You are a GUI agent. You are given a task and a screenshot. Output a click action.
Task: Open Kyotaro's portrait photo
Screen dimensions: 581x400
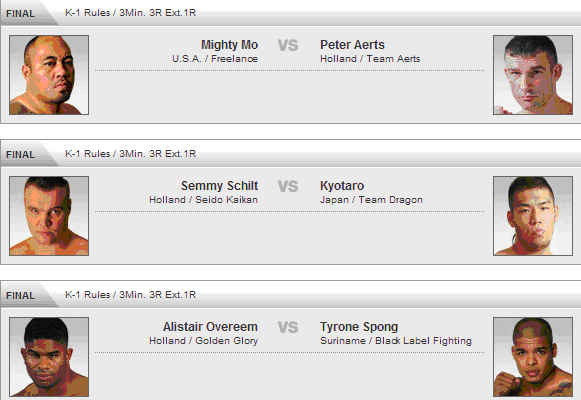click(x=533, y=216)
